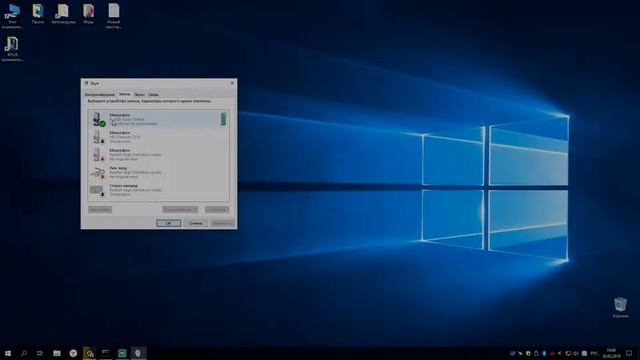Select the Ютуб music file icon
The image size is (640, 360).
tap(12, 49)
